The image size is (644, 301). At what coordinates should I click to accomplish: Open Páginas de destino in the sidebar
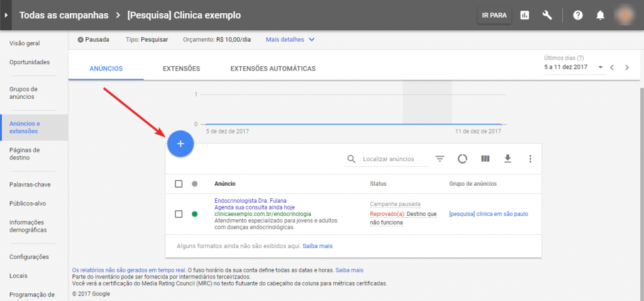[25, 154]
